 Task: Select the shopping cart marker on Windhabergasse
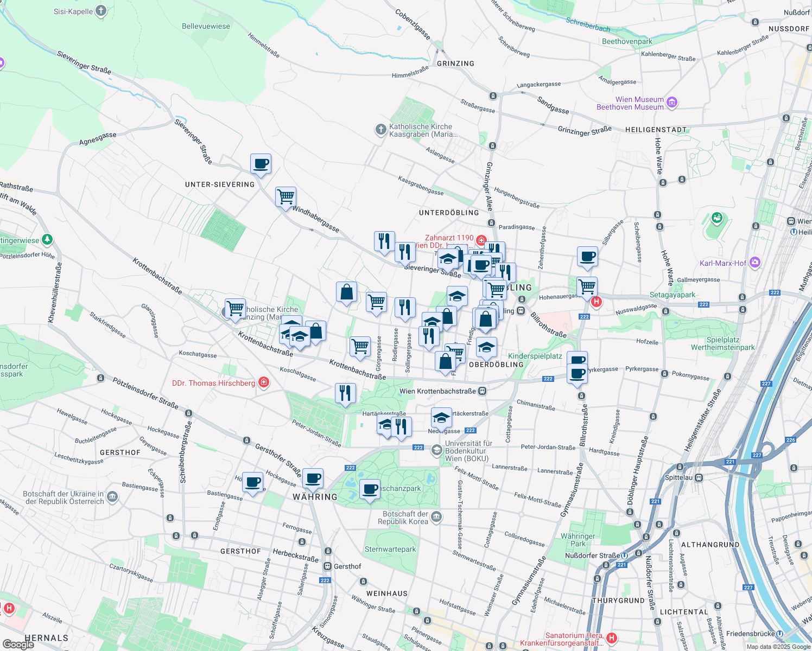pos(286,196)
